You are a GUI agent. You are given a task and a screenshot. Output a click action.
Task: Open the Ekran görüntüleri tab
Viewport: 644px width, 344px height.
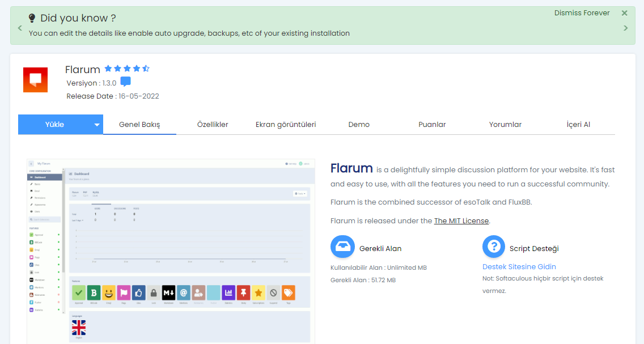coord(286,124)
